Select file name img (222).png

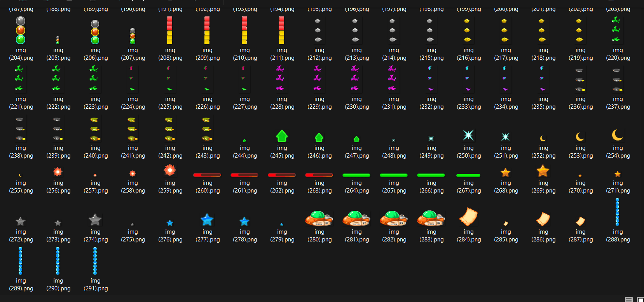point(58,103)
